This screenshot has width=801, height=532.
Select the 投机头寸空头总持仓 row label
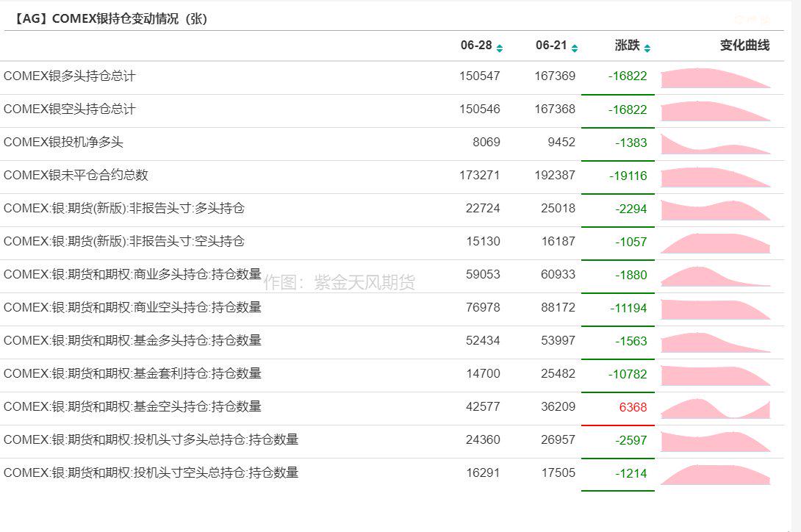[x=151, y=472]
